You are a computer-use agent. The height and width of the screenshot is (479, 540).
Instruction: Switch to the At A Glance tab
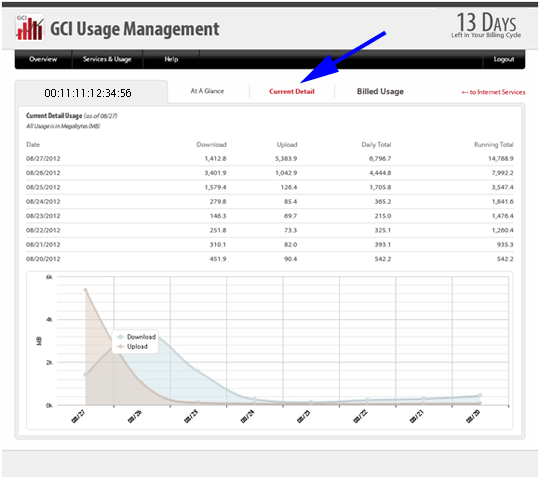point(207,91)
